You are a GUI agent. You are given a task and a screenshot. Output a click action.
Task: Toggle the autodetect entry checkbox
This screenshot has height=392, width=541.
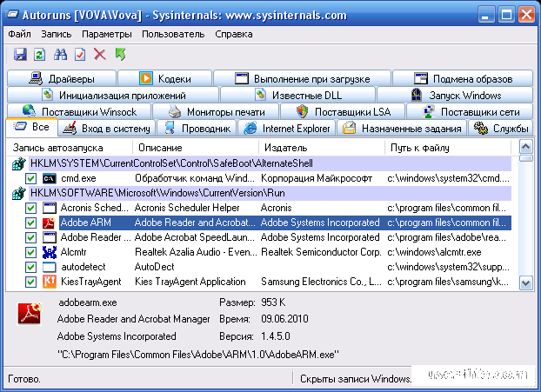(x=30, y=267)
